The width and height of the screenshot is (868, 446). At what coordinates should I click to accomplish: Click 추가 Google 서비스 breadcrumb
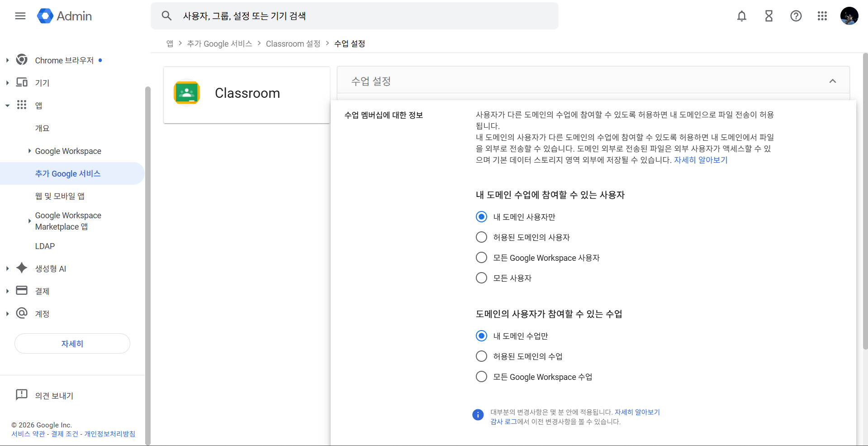click(219, 43)
